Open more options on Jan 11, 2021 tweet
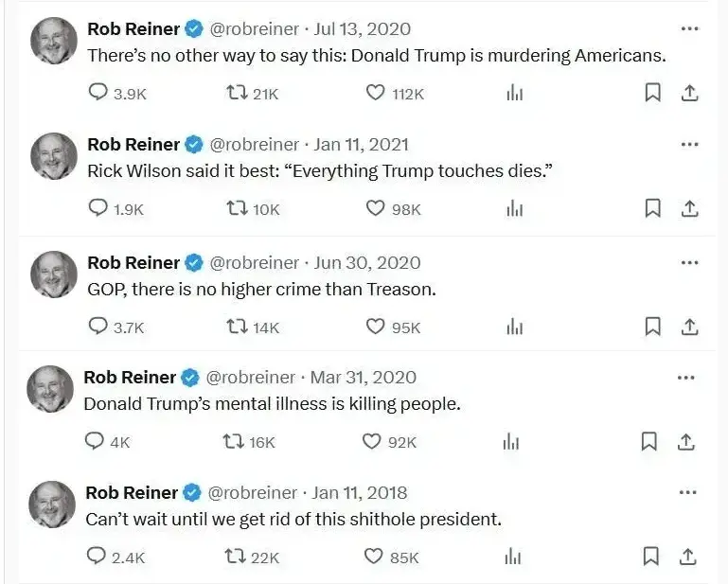This screenshot has width=728, height=584. tap(689, 144)
